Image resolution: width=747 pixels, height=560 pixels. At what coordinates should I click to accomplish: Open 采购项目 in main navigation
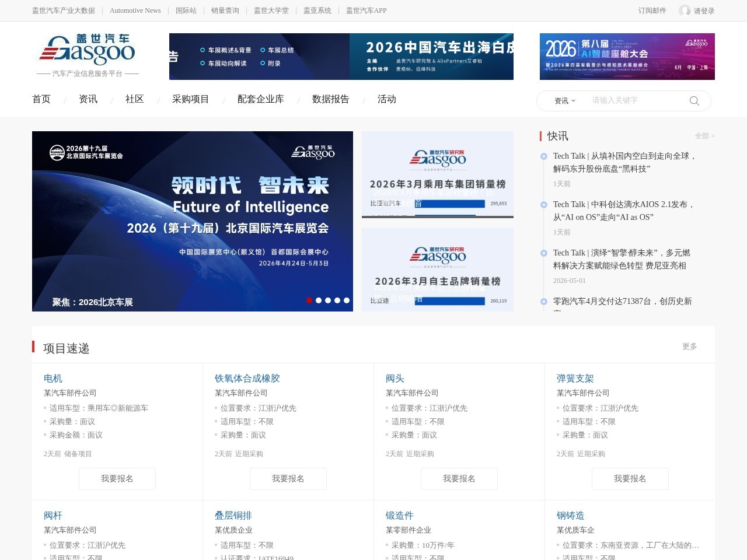click(191, 99)
